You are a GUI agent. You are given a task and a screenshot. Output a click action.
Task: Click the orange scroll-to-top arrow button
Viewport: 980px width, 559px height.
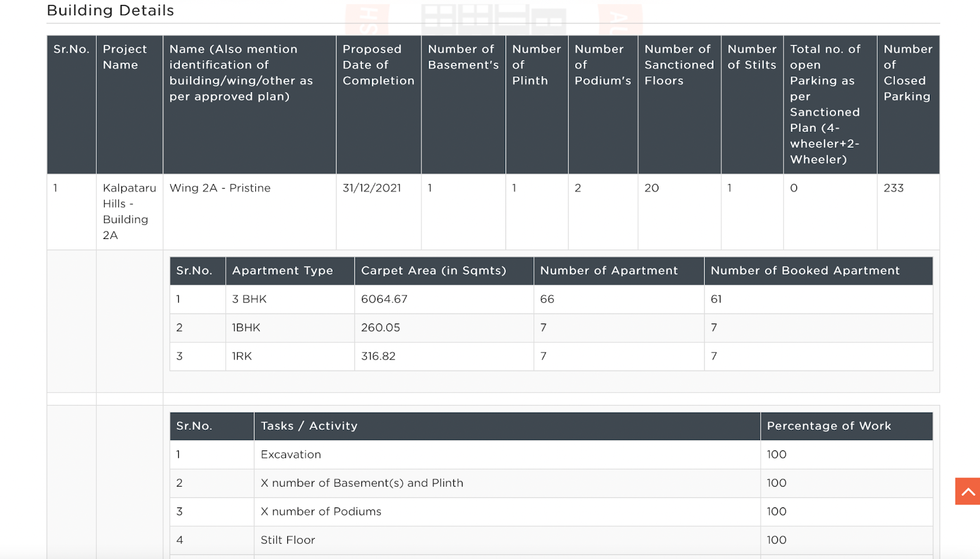968,492
